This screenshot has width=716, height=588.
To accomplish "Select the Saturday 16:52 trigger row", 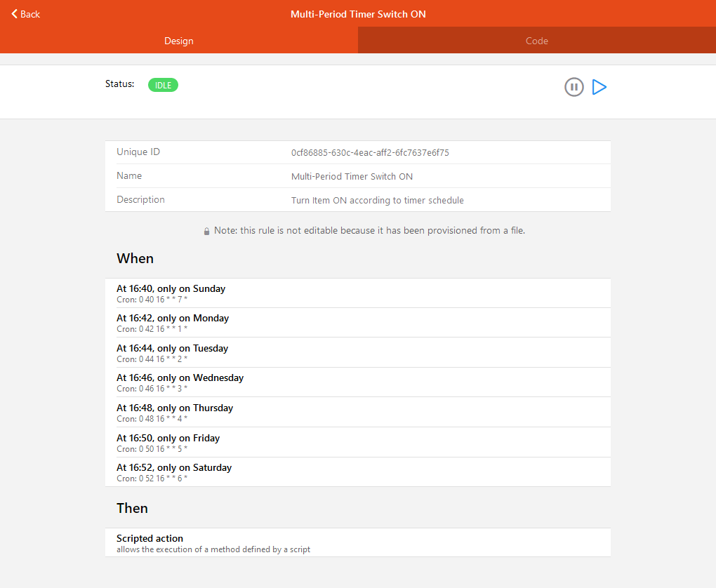I will pos(357,472).
